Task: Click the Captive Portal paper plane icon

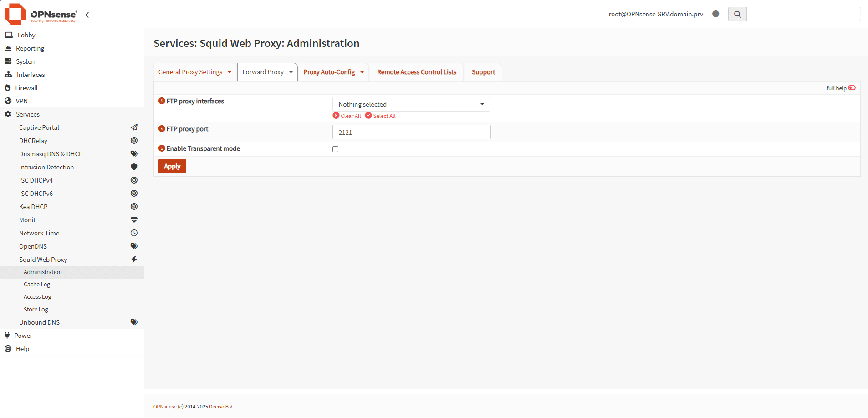Action: pos(134,127)
